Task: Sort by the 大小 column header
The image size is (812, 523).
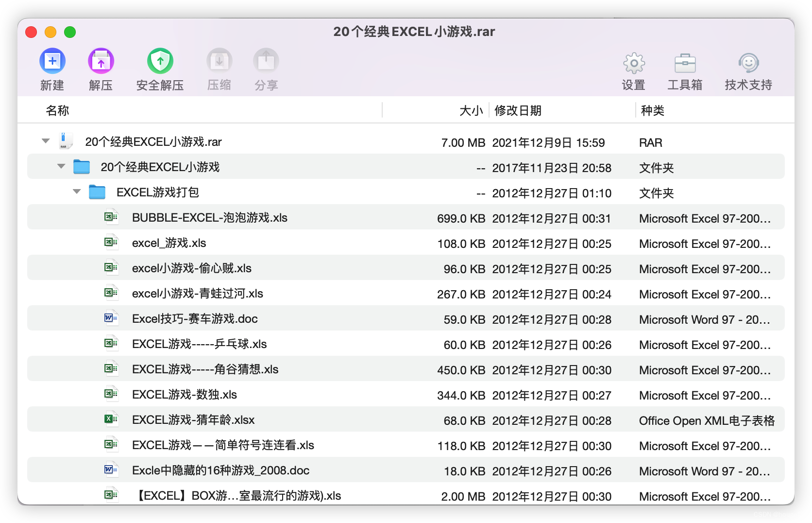Action: 471,110
